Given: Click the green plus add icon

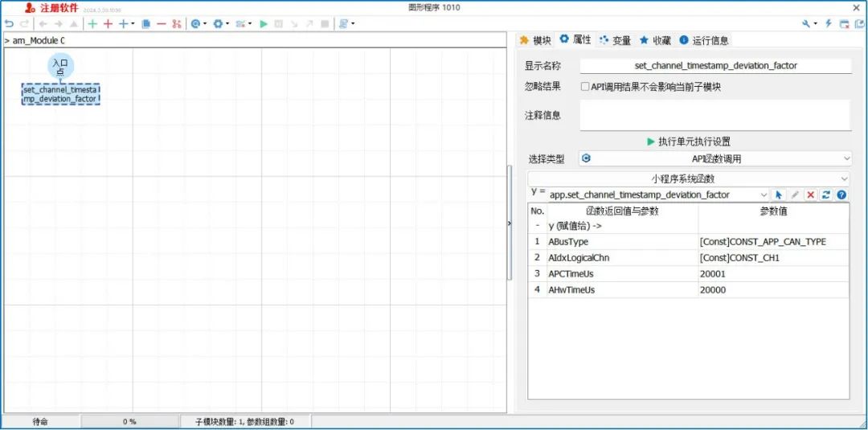Looking at the screenshot, I should click(92, 24).
